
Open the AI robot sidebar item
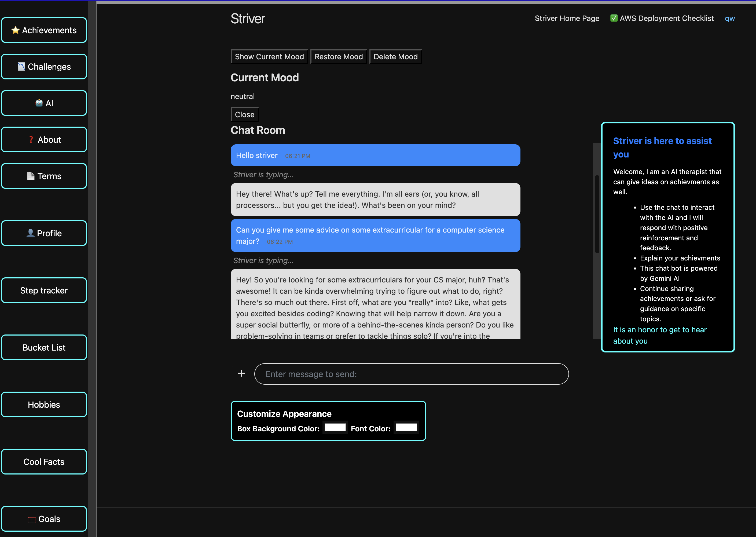tap(44, 103)
